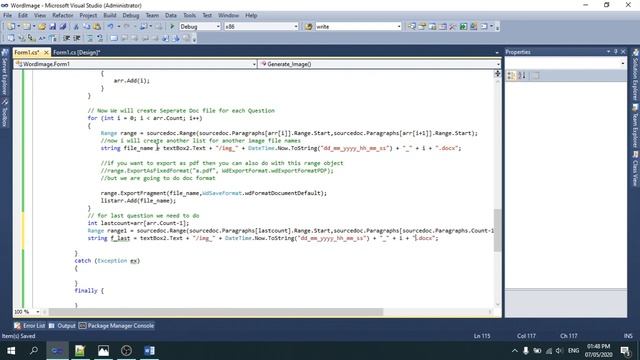Image resolution: width=640 pixels, height=360 pixels.
Task: Open the Build menu
Action: coord(109,15)
